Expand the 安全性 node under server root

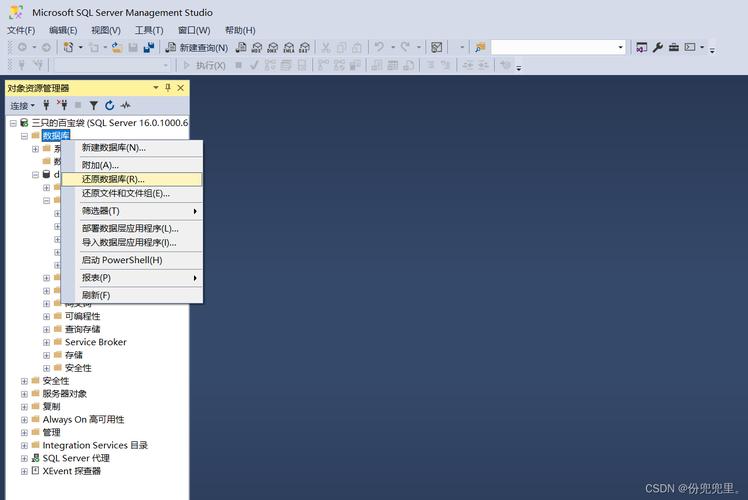pos(24,381)
